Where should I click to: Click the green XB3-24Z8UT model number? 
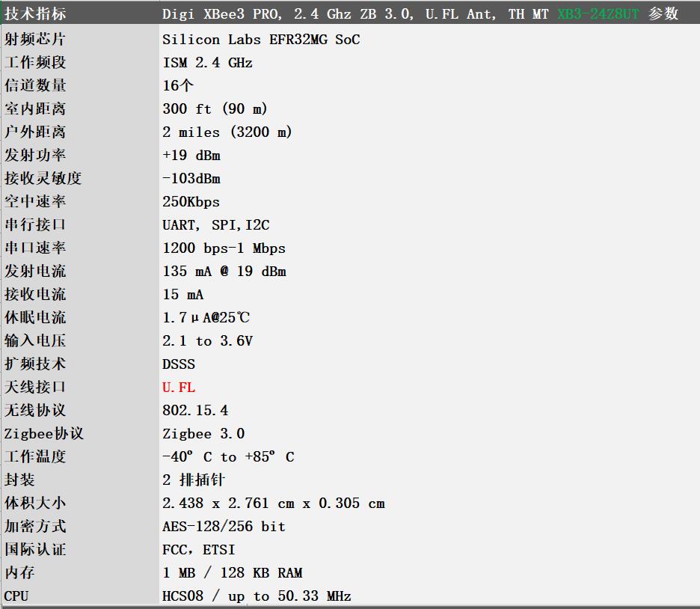(x=598, y=13)
